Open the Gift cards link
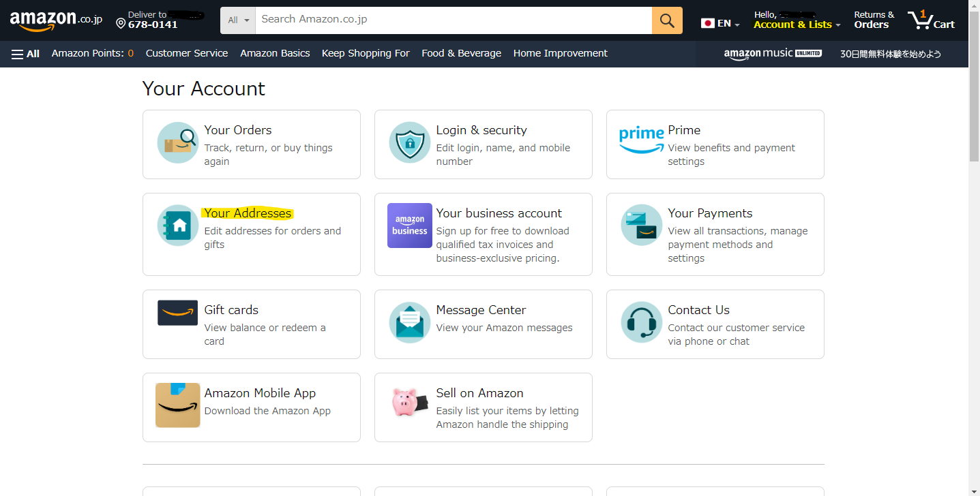The width and height of the screenshot is (980, 496). click(x=231, y=310)
